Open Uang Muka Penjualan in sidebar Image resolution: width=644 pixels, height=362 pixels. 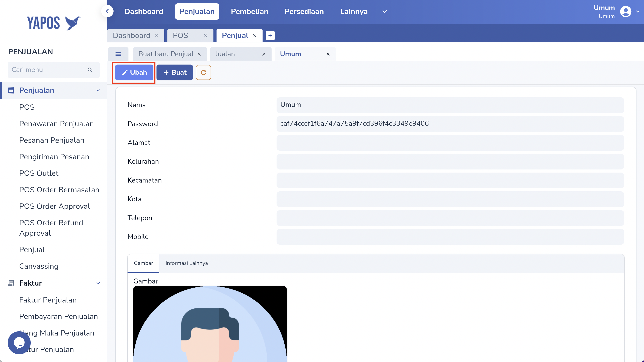pos(57,333)
